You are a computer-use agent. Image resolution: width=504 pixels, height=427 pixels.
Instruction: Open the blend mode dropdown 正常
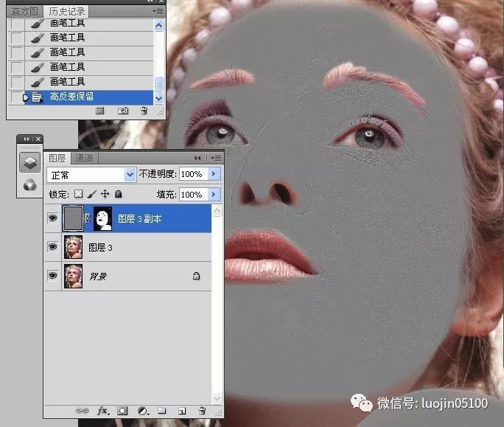[x=91, y=175]
